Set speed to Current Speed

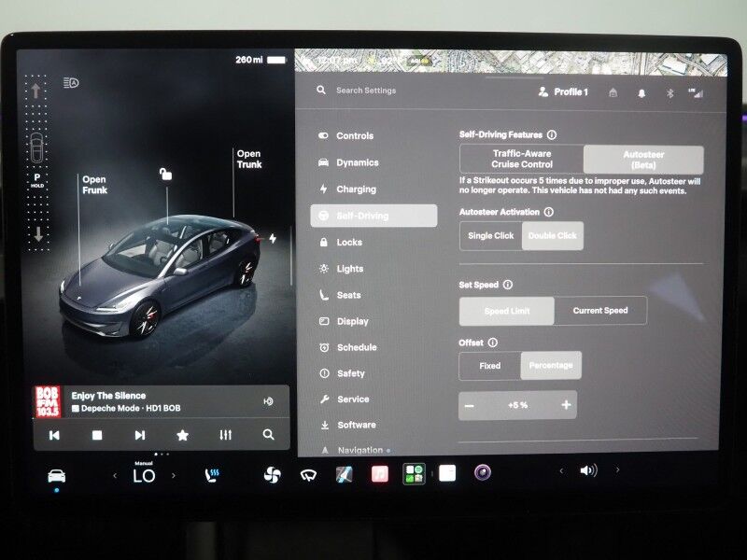click(600, 311)
